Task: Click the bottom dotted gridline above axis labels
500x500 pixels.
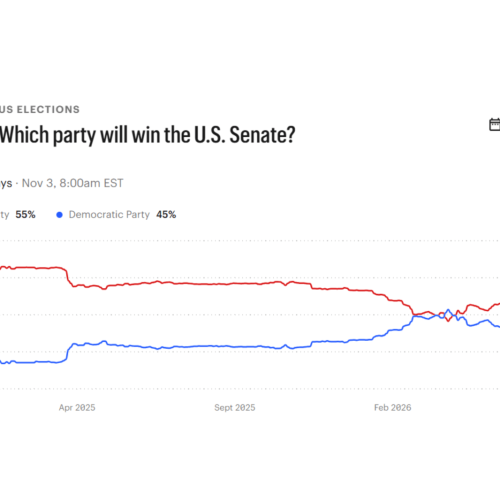Action: [250, 389]
